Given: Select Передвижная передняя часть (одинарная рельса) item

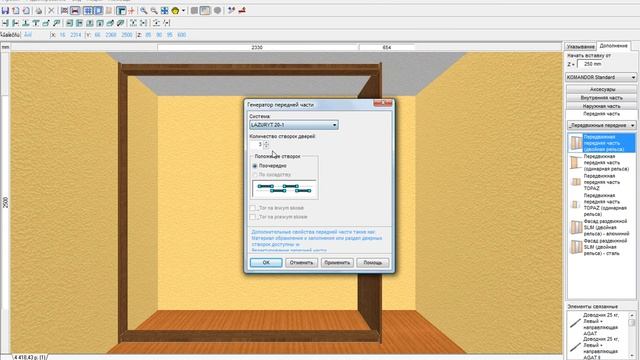Looking at the screenshot, I should click(602, 162).
